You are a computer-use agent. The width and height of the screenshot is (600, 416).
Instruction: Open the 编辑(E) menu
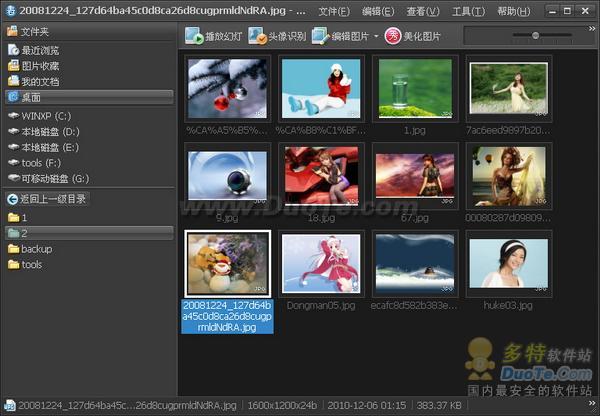coord(378,11)
